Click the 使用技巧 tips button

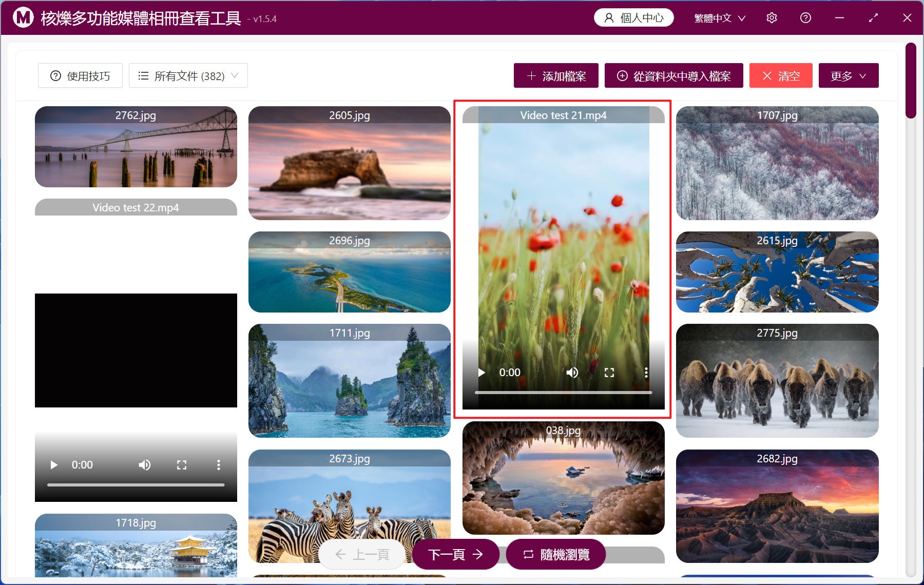coord(80,76)
